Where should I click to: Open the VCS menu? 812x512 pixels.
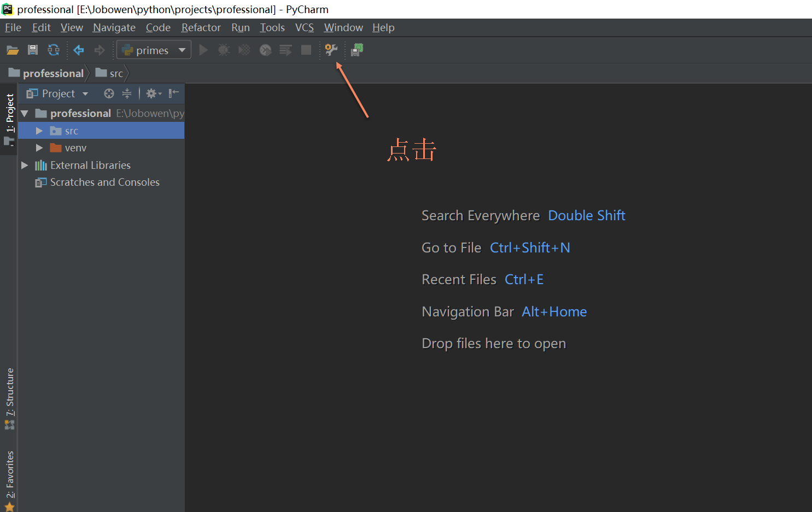[x=304, y=27]
